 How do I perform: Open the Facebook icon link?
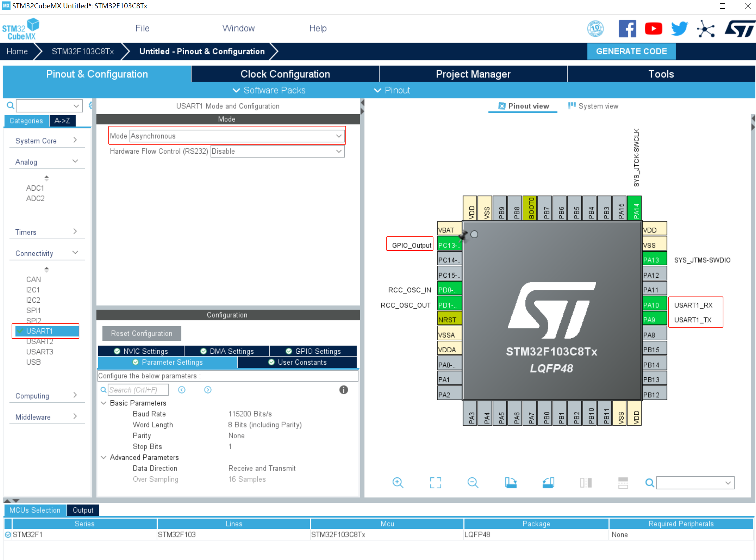point(627,29)
